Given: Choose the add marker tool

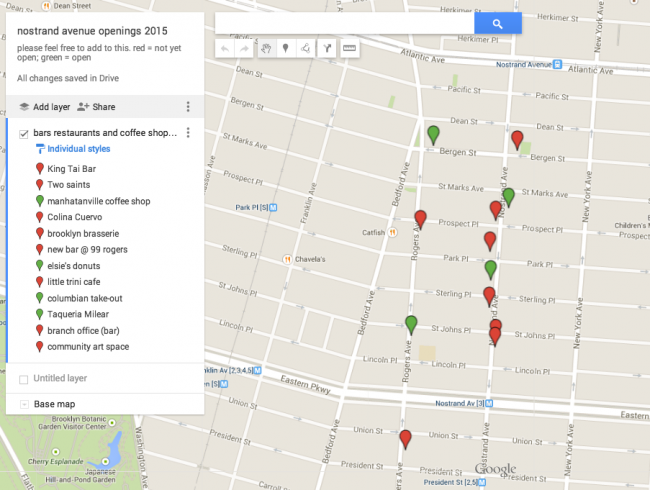Looking at the screenshot, I should click(x=286, y=49).
